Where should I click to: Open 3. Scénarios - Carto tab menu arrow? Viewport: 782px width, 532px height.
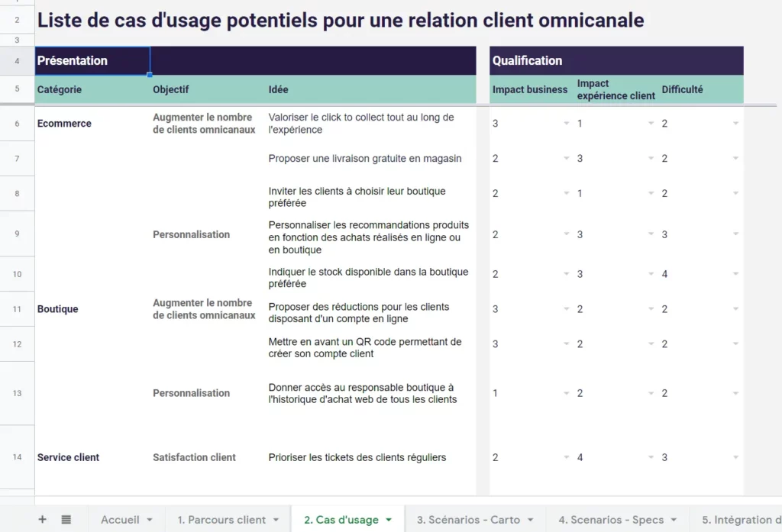point(530,520)
